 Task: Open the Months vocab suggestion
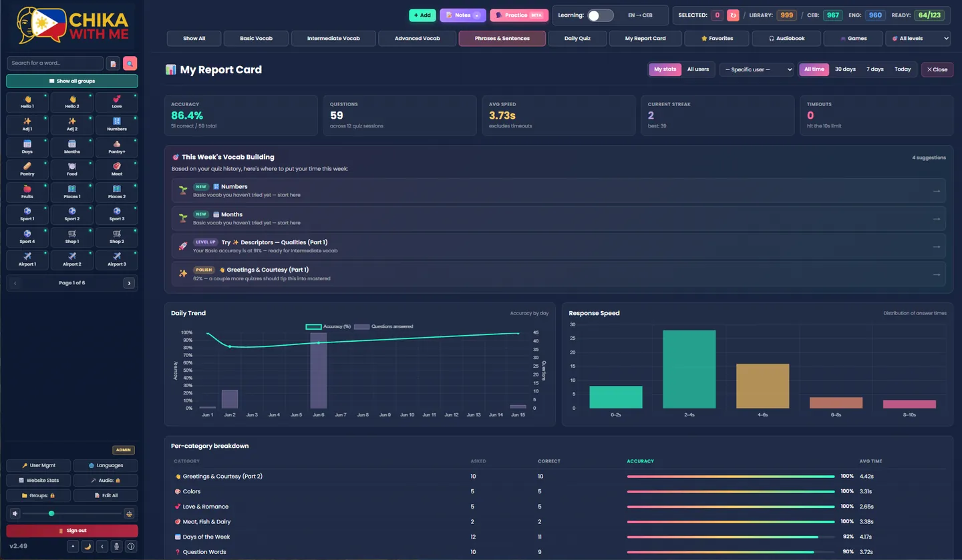(558, 218)
